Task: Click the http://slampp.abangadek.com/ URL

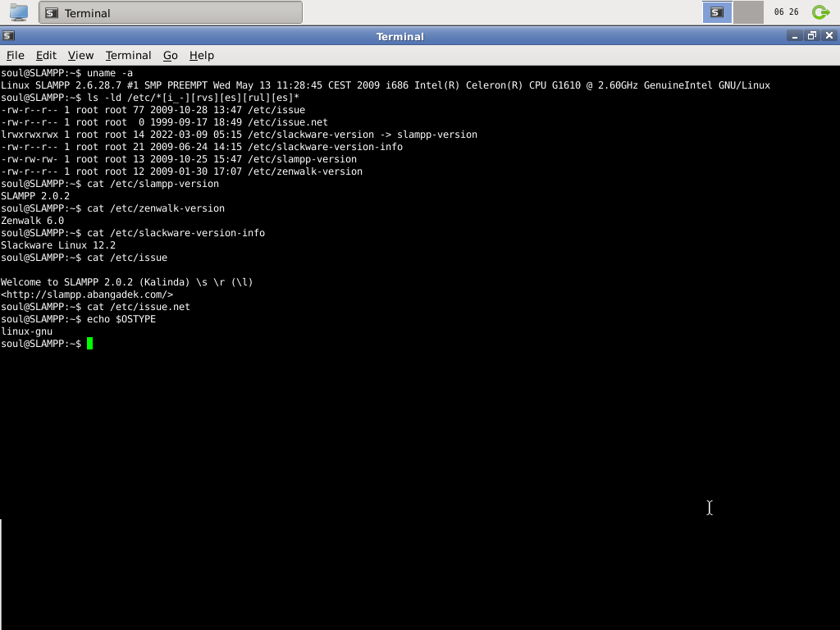Action: coord(87,294)
